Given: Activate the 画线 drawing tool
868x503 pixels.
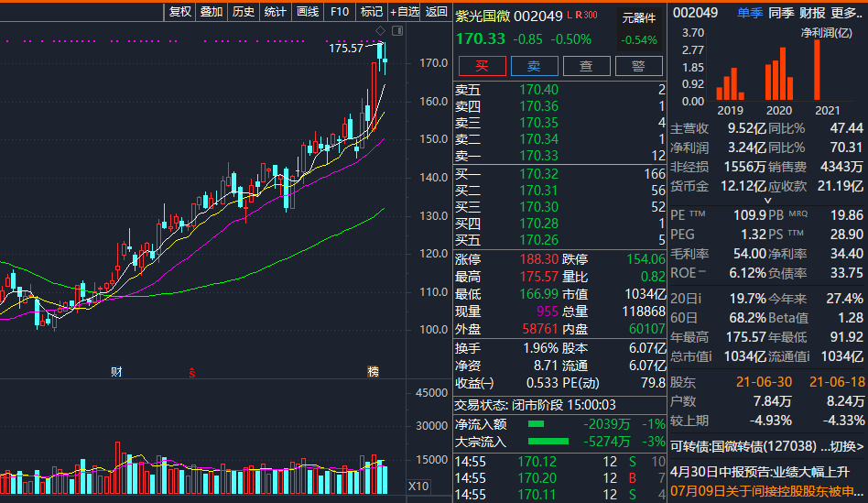Looking at the screenshot, I should 308,12.
